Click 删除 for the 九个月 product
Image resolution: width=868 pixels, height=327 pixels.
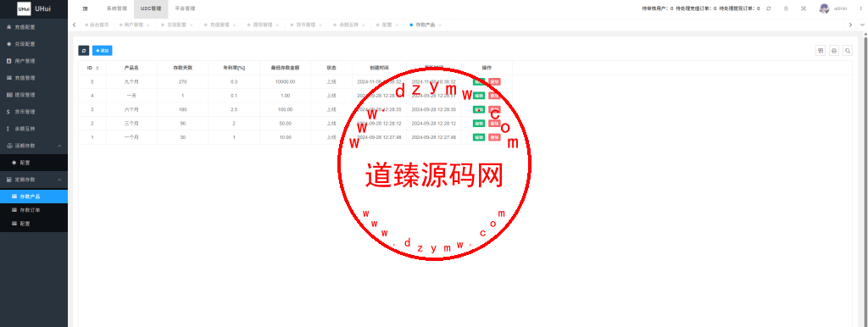(x=494, y=82)
